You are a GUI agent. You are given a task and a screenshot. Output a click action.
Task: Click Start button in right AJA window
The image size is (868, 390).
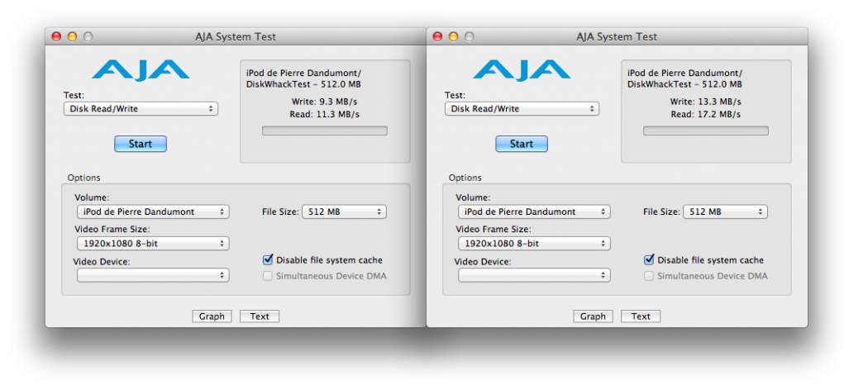point(522,144)
